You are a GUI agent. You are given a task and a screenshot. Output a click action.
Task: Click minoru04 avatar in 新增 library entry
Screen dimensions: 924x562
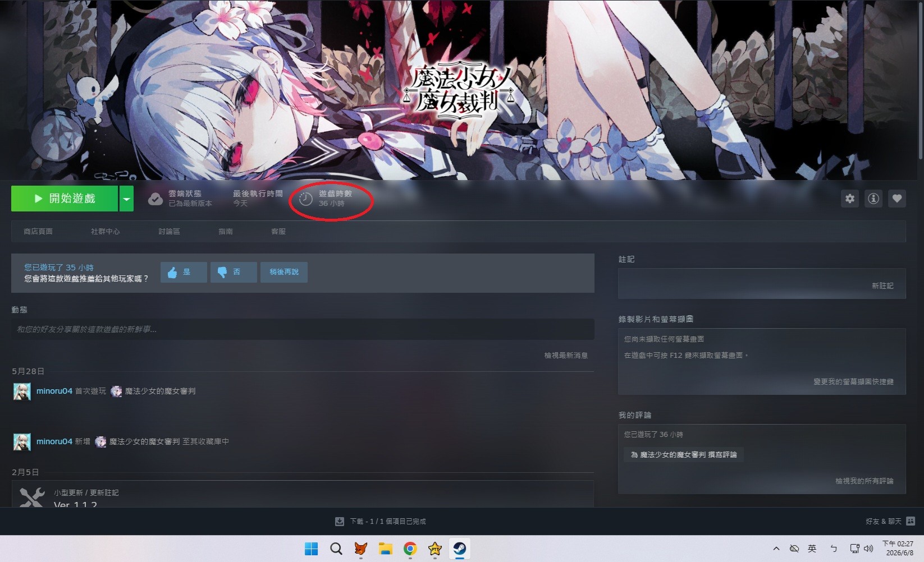[22, 442]
